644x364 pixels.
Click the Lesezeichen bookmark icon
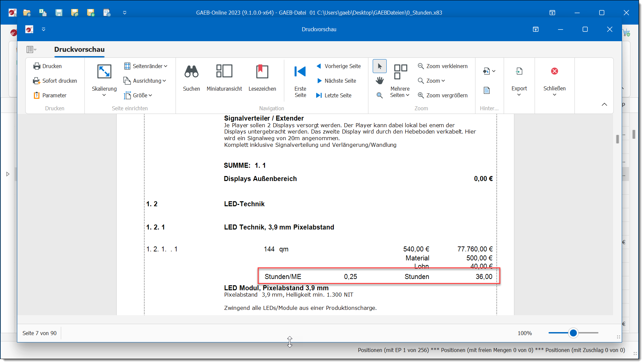point(262,72)
